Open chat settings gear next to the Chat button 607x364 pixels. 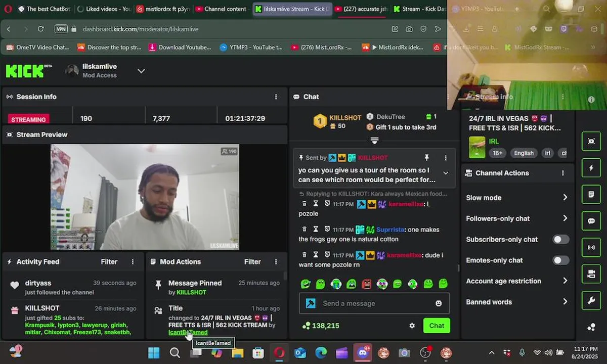[412, 326]
